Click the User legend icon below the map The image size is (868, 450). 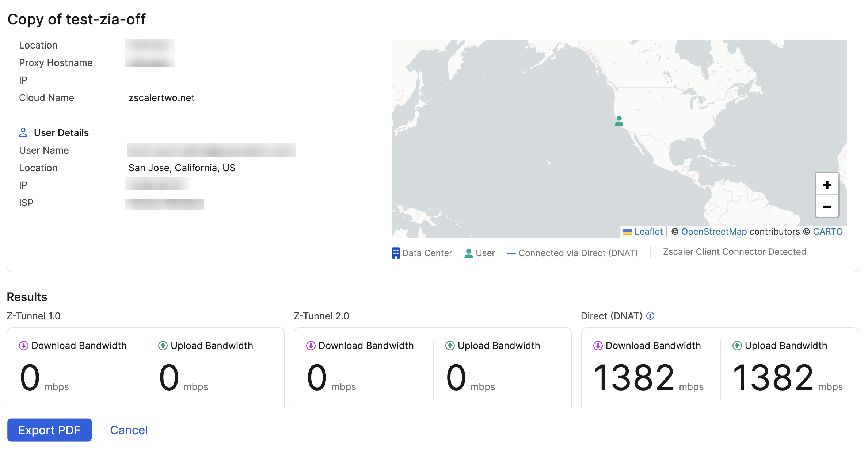coord(469,253)
